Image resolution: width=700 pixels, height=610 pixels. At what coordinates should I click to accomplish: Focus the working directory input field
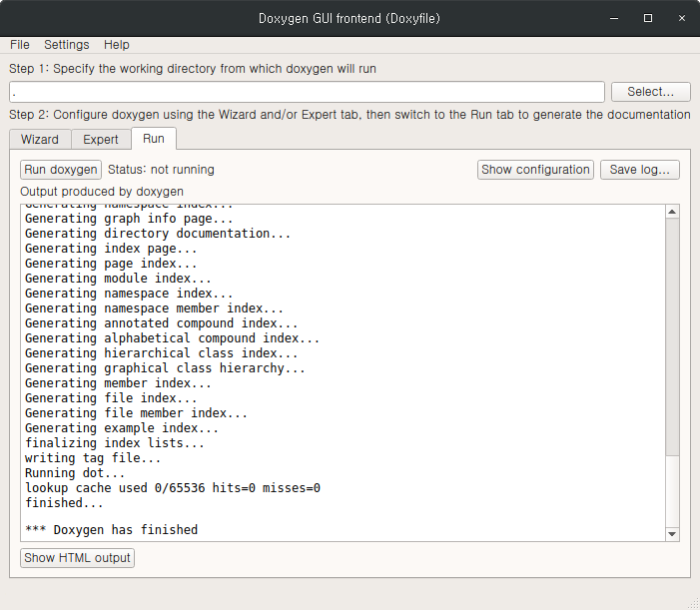pos(307,92)
